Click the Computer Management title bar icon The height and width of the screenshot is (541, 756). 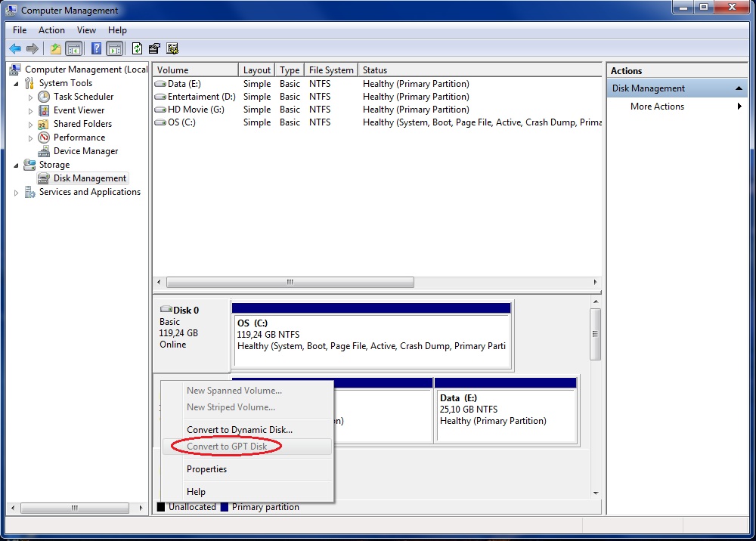coord(11,10)
